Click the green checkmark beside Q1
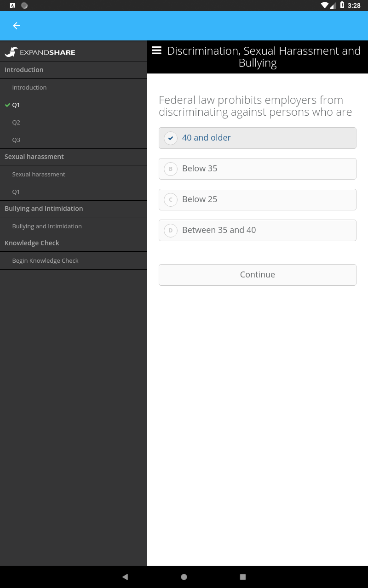This screenshot has width=368, height=588. tap(7, 105)
